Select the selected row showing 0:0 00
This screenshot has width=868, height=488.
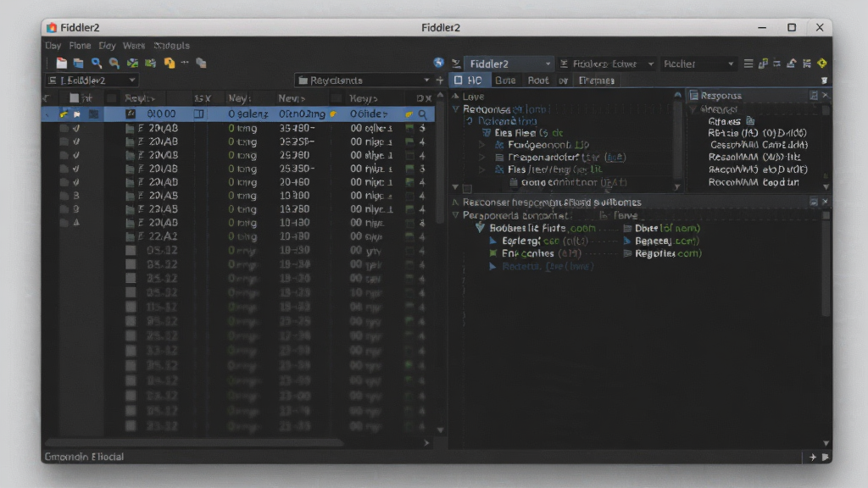[239, 114]
